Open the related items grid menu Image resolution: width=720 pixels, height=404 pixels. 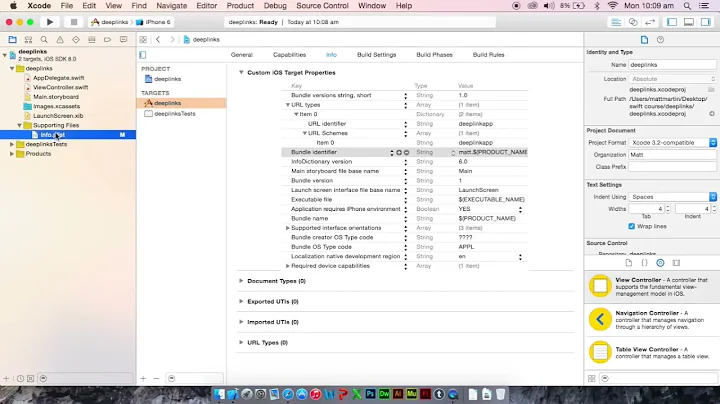pyautogui.click(x=143, y=39)
